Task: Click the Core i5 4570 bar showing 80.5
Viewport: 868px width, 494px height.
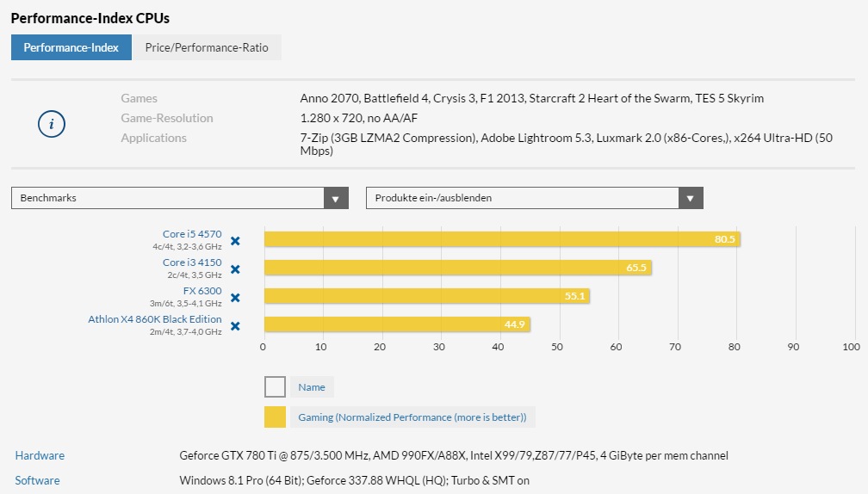Action: 502,239
